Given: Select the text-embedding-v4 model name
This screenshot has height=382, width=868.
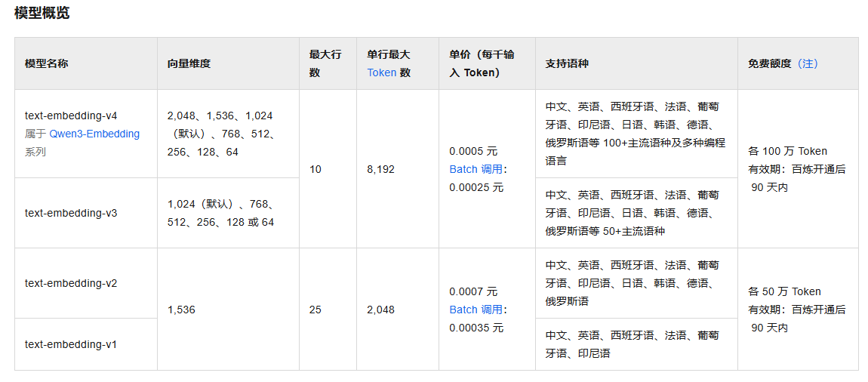Looking at the screenshot, I should [71, 116].
